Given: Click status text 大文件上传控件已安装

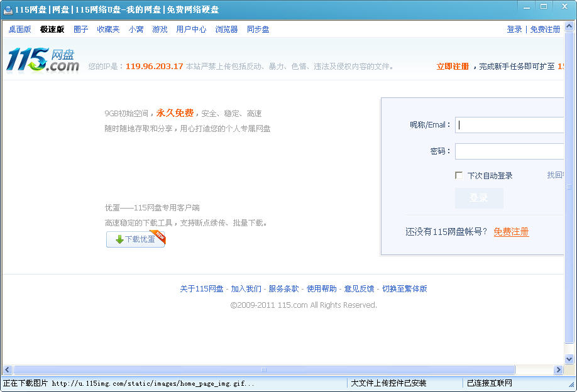Looking at the screenshot, I should [388, 383].
